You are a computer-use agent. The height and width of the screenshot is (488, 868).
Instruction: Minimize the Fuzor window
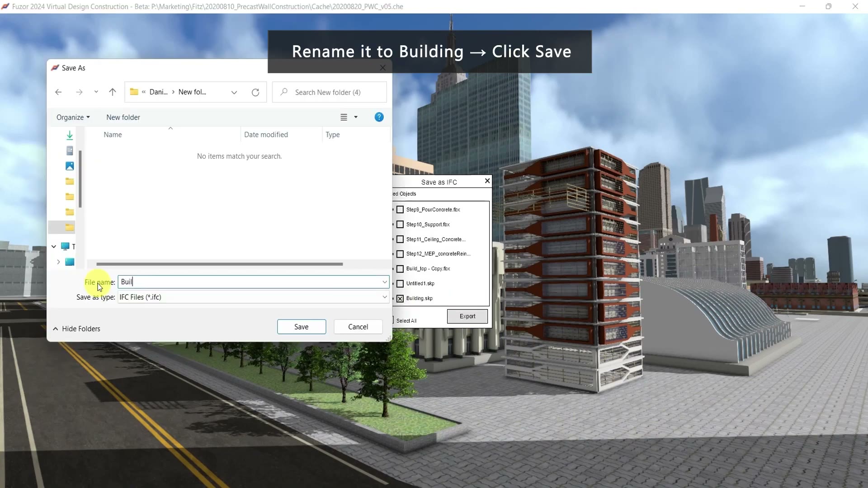click(802, 6)
